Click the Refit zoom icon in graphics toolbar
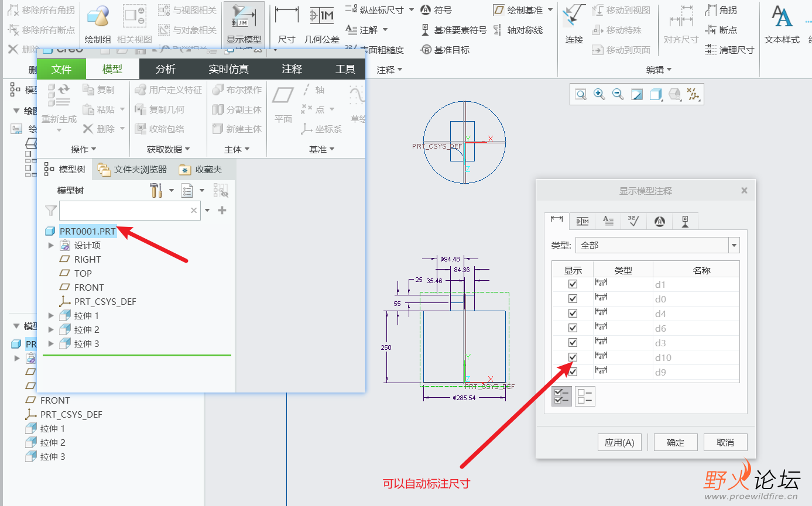812x506 pixels. tap(580, 94)
